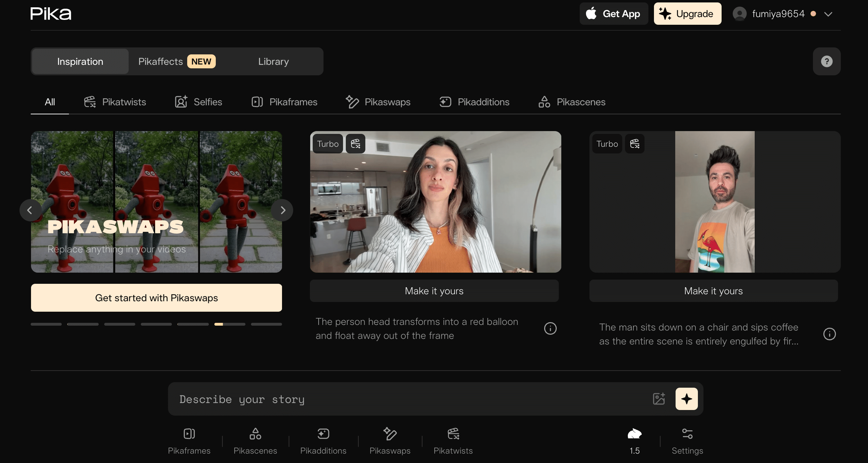Open the Pikaswaps robot banner thumbnail

pos(157,202)
